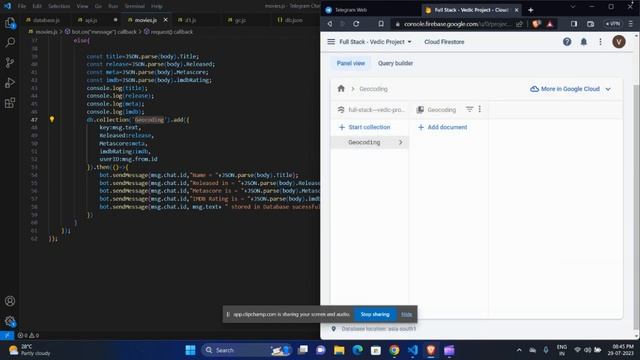The height and width of the screenshot is (360, 640).
Task: Click Geocoding in the breadcrumb path
Action: pyautogui.click(x=373, y=89)
